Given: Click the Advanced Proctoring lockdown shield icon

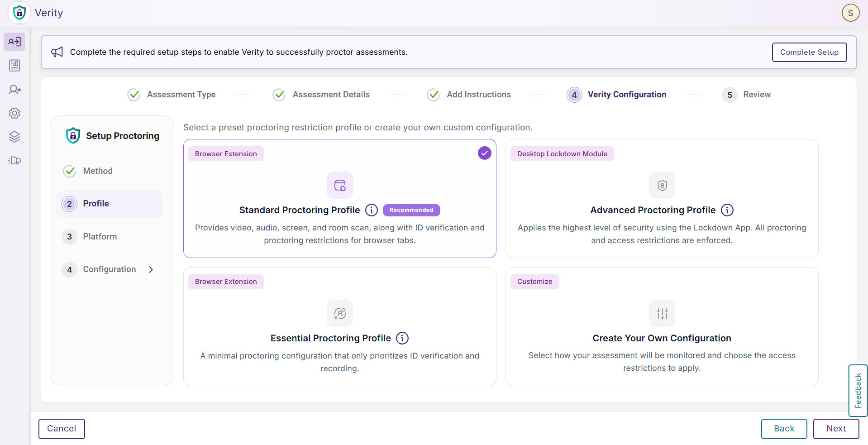Looking at the screenshot, I should coord(662,185).
